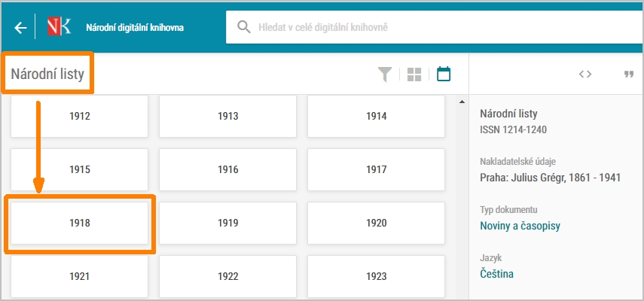Switch to calendar view icon
Screen dimensions: 644x301
(444, 74)
